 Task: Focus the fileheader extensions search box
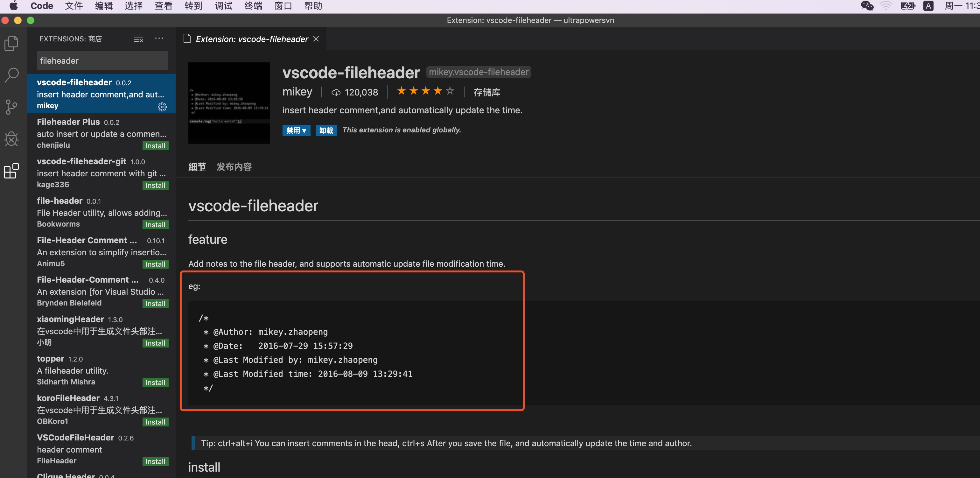click(x=102, y=60)
